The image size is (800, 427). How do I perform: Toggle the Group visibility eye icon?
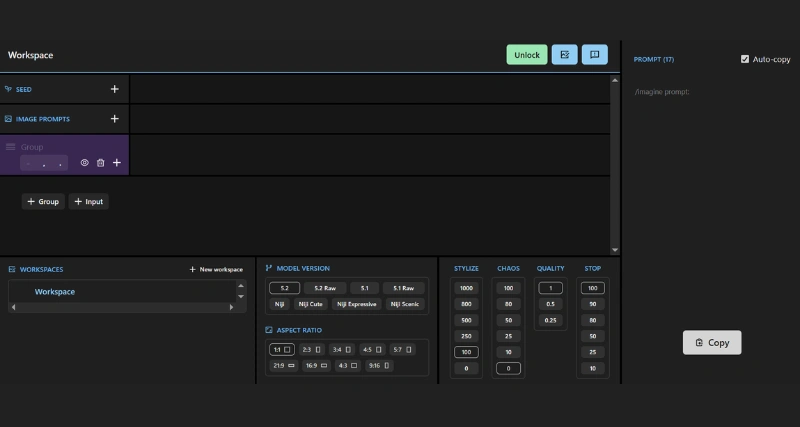(x=84, y=163)
